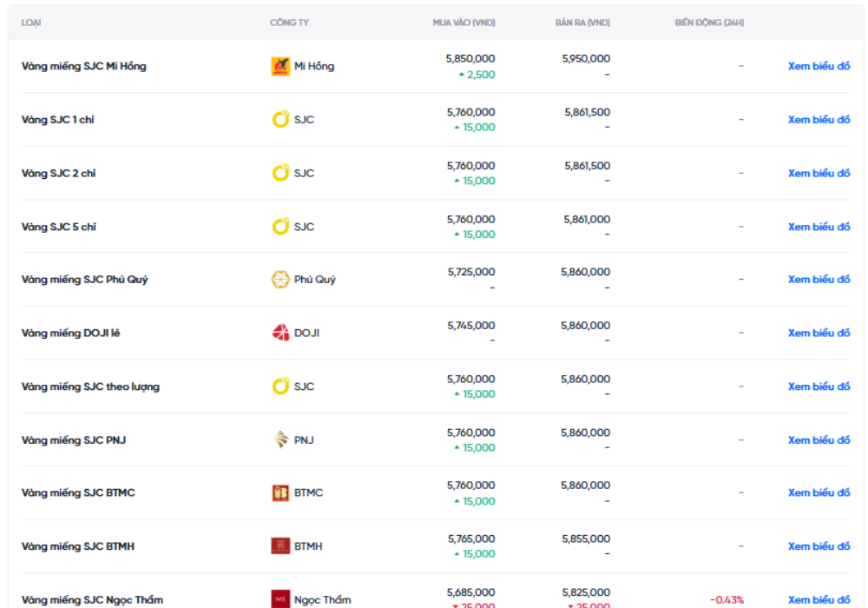The image size is (868, 608).
Task: Open Xem biểu đồ for Vàng SJC 1 chỉ
Action: 819,120
